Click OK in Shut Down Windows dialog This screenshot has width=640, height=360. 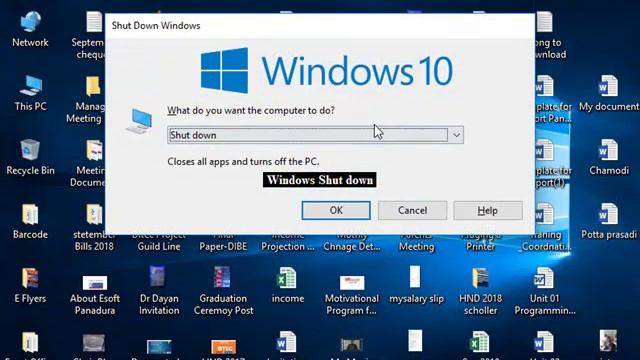pos(336,210)
